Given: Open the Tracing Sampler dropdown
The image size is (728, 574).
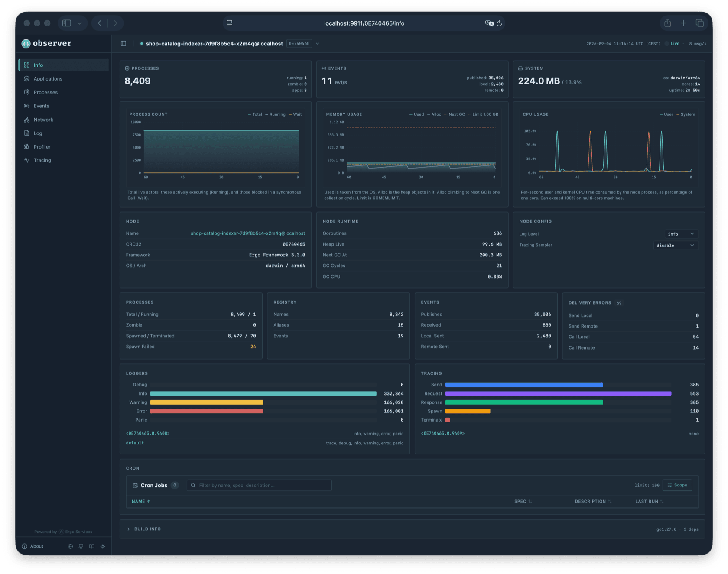Looking at the screenshot, I should pyautogui.click(x=676, y=245).
